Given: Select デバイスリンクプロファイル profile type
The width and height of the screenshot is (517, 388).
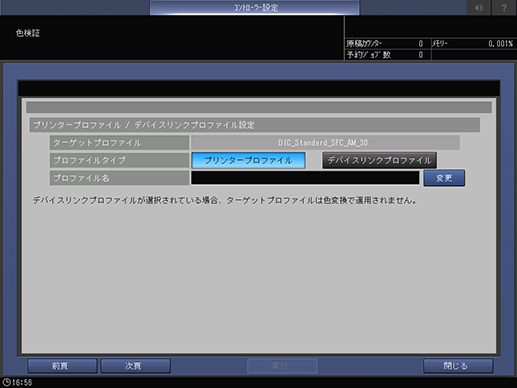Looking at the screenshot, I should pos(379,160).
